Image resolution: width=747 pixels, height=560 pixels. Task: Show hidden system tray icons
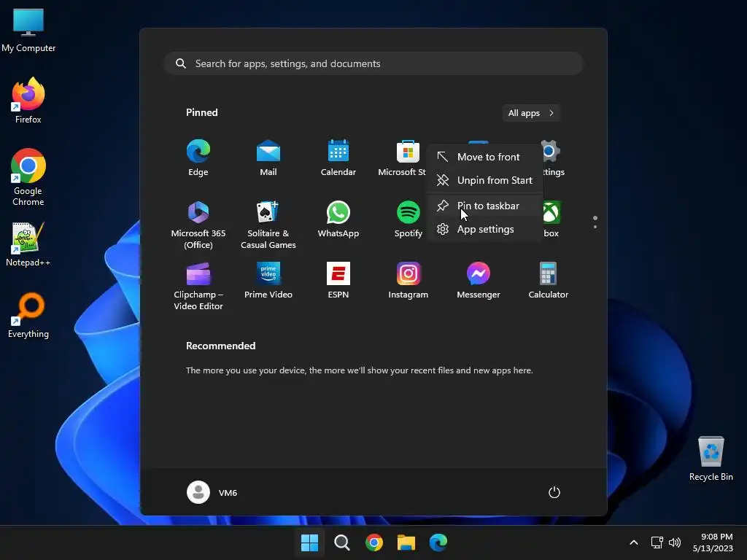click(634, 542)
